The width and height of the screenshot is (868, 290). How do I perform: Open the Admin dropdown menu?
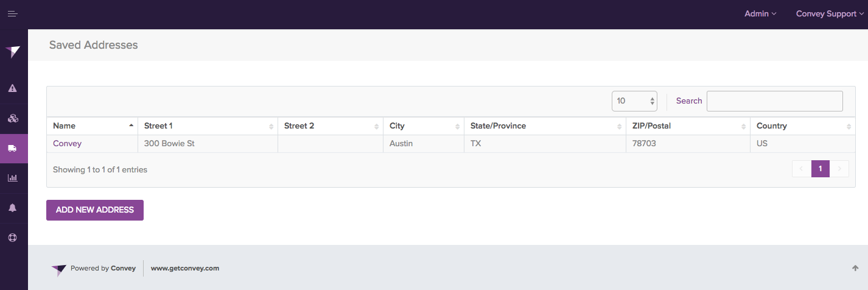point(760,14)
